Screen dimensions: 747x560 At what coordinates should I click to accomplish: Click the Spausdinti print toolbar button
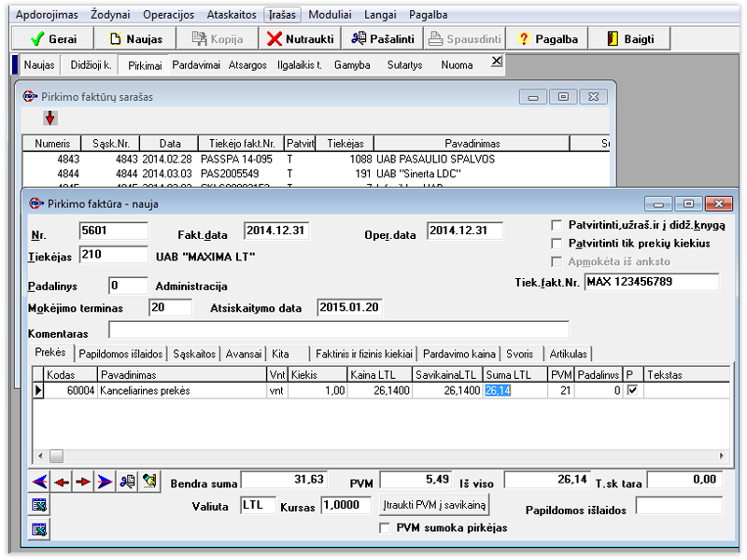pyautogui.click(x=464, y=38)
